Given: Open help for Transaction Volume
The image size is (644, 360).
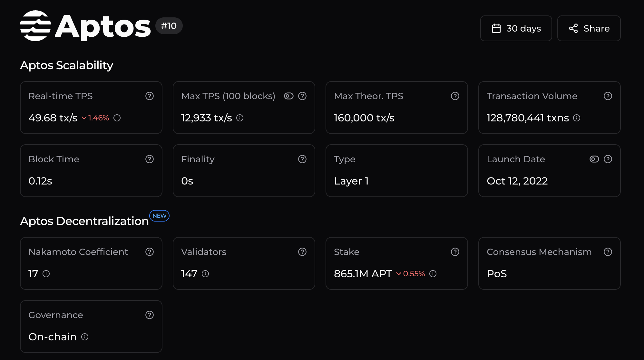Looking at the screenshot, I should 608,96.
